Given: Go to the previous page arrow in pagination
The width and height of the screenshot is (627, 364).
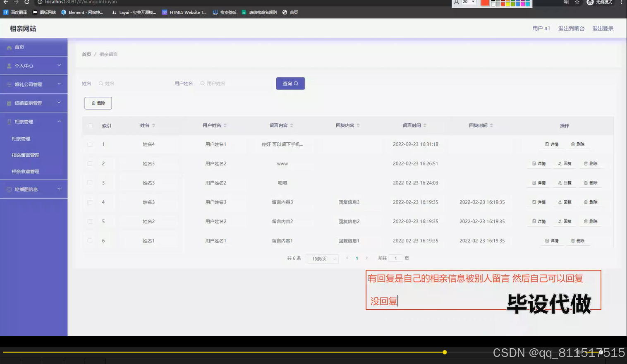Looking at the screenshot, I should click(x=347, y=258).
